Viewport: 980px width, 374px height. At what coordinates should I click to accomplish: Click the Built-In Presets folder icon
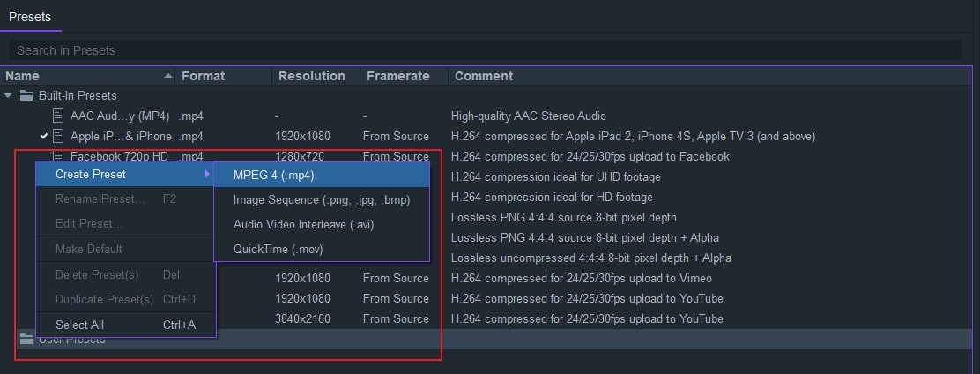click(26, 95)
